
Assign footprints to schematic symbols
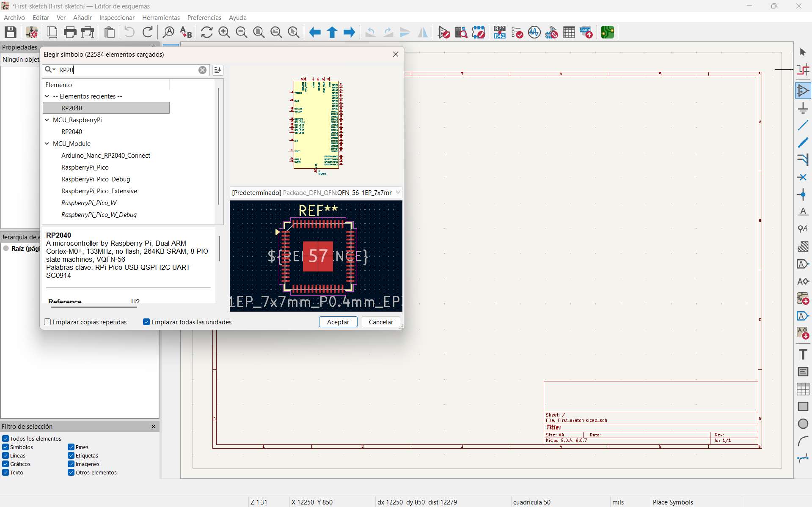[552, 32]
